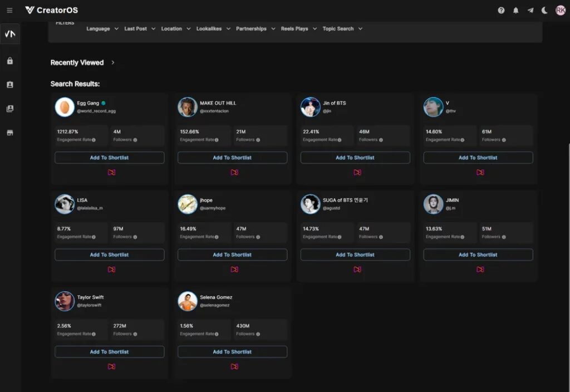Viewport: 570px width, 392px height.
Task: Expand the Last Post filter dropdown
Action: tap(140, 29)
